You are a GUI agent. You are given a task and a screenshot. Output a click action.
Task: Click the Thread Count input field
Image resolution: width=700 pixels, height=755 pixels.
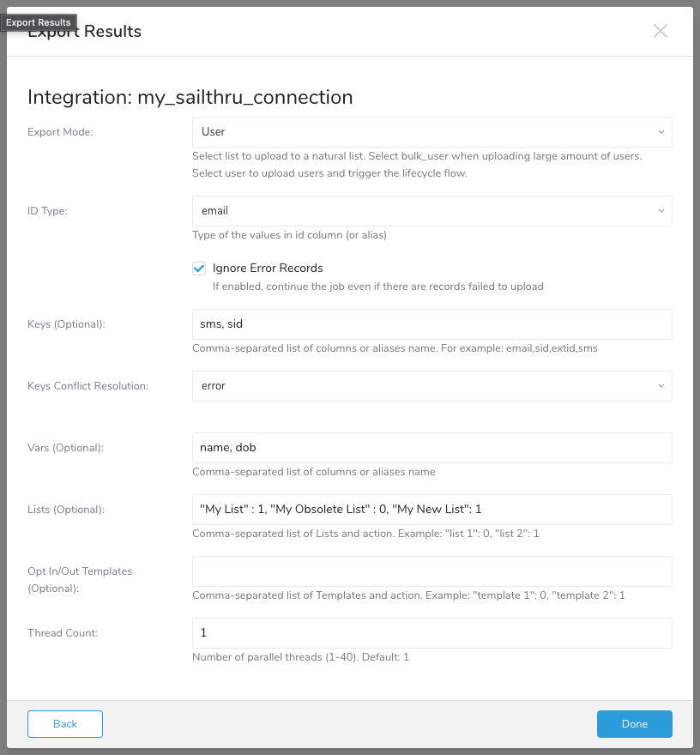pos(431,633)
